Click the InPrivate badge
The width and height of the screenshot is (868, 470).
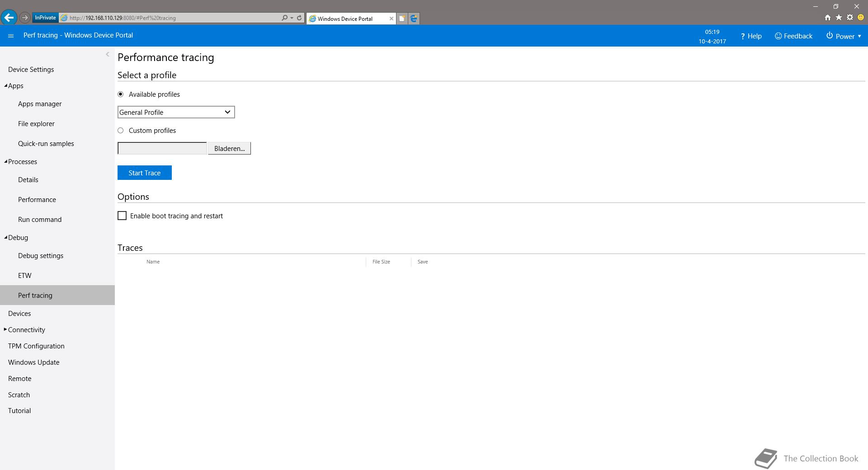[45, 18]
